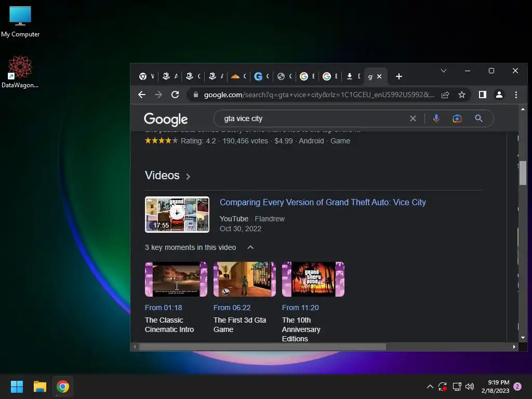Open the 'From 06:22' key moment link
532x399 pixels.
(232, 308)
